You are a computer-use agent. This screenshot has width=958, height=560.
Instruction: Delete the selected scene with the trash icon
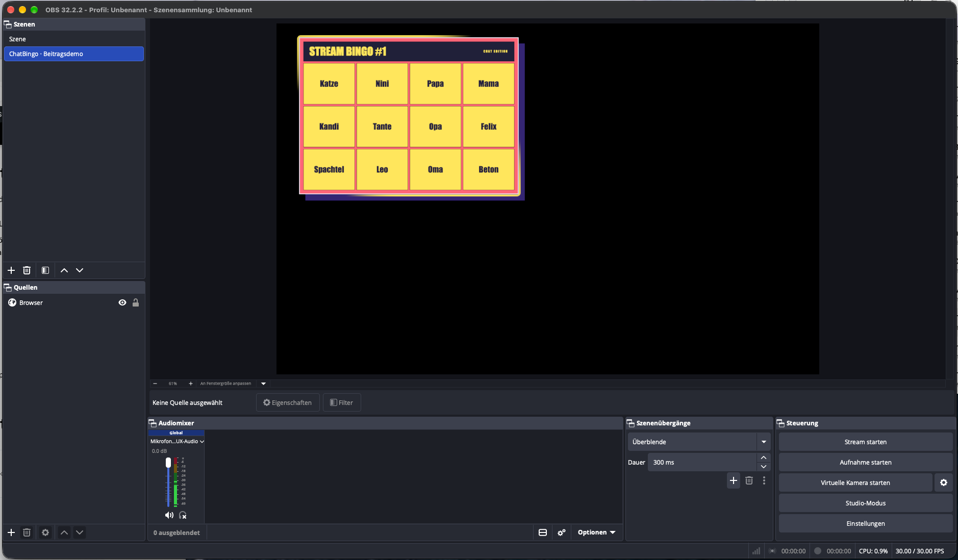(x=27, y=270)
